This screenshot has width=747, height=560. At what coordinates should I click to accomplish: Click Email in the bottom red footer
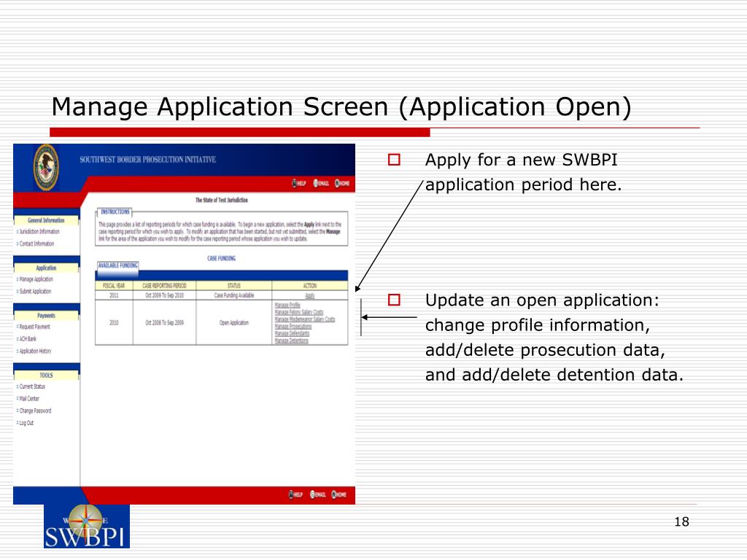pyautogui.click(x=318, y=494)
